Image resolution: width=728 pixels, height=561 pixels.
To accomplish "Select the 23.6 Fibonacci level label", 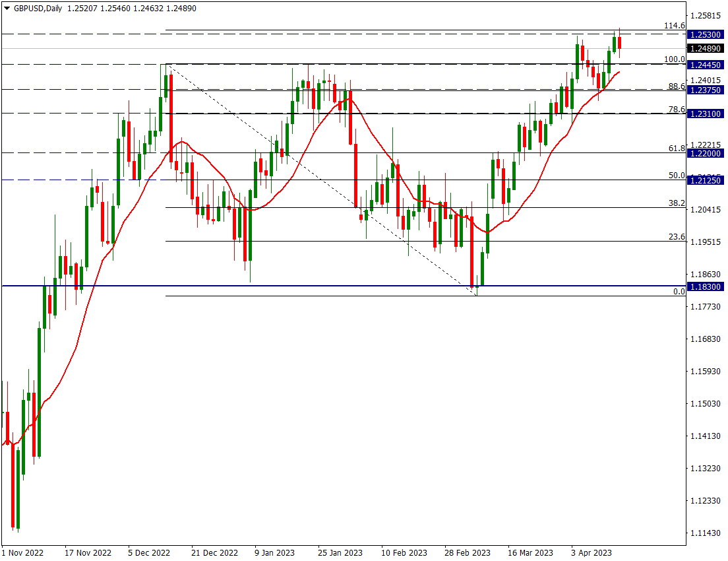I will coord(677,236).
